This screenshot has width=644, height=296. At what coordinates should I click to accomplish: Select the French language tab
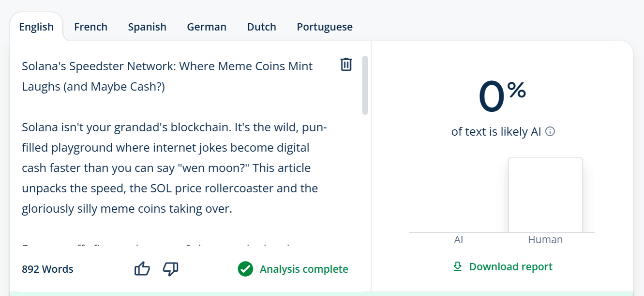90,27
